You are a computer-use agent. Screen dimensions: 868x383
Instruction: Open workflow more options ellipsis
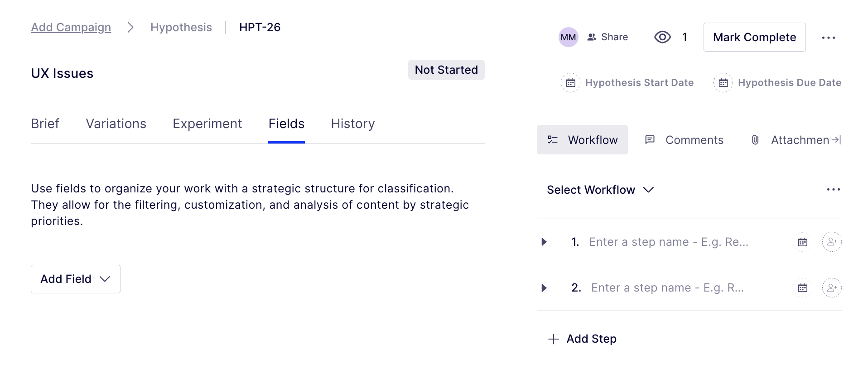[833, 190]
